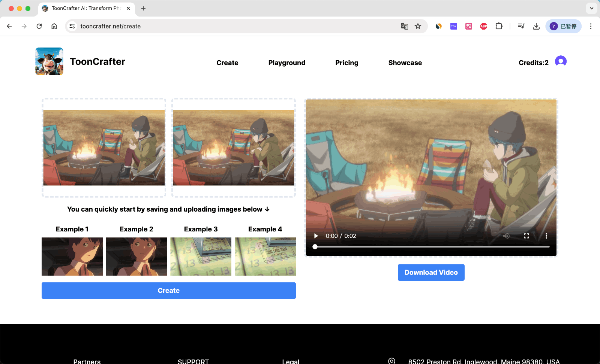Bookmark the page with the star icon
This screenshot has height=364, width=600.
pos(418,26)
